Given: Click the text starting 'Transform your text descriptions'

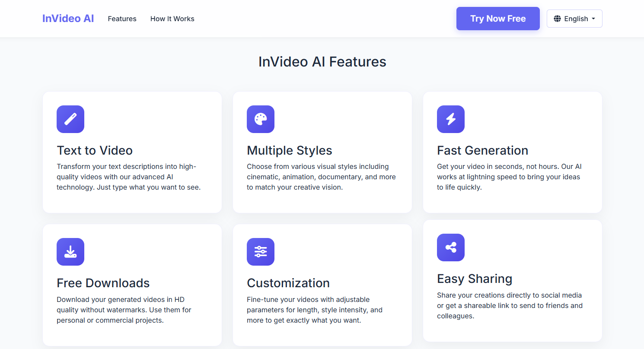Looking at the screenshot, I should click(129, 177).
